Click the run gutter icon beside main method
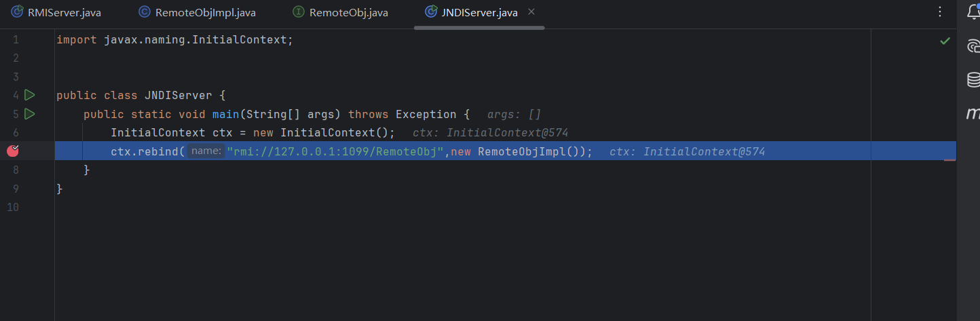Screen dimensions: 980x321 coord(29,114)
